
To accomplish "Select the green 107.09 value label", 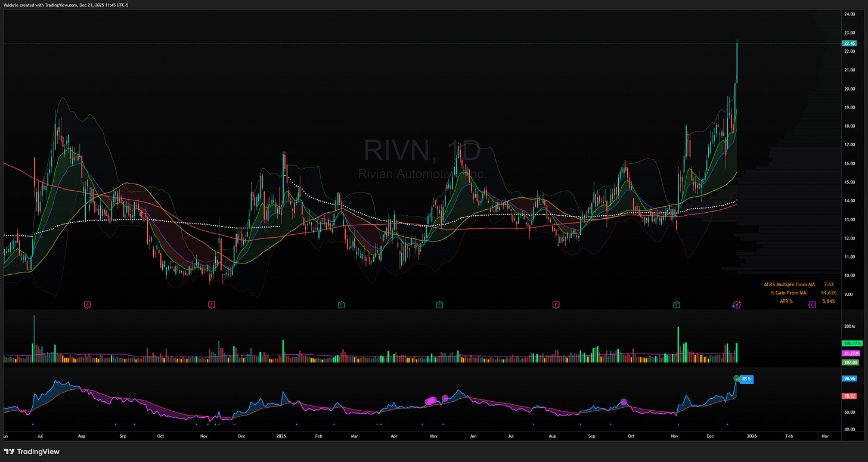I will coord(849,362).
